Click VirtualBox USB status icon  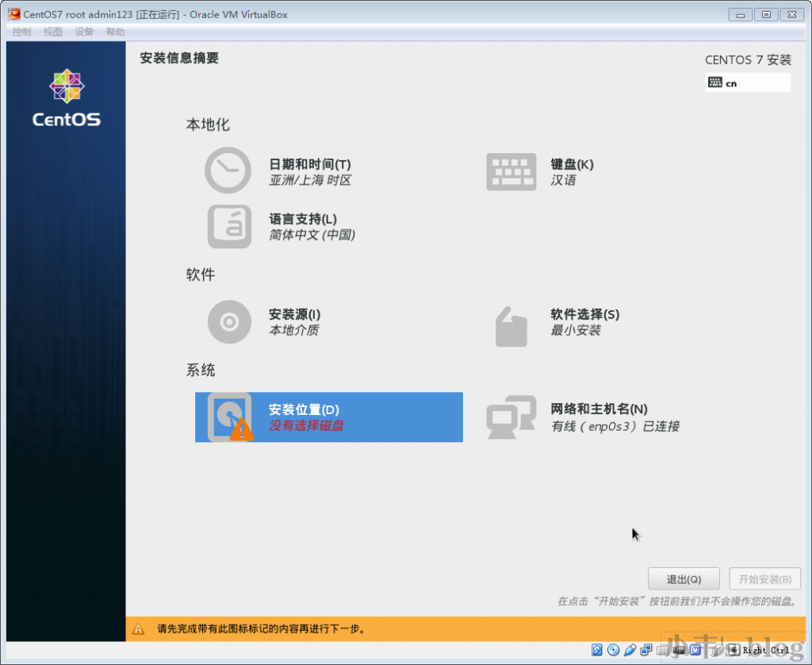(630, 650)
